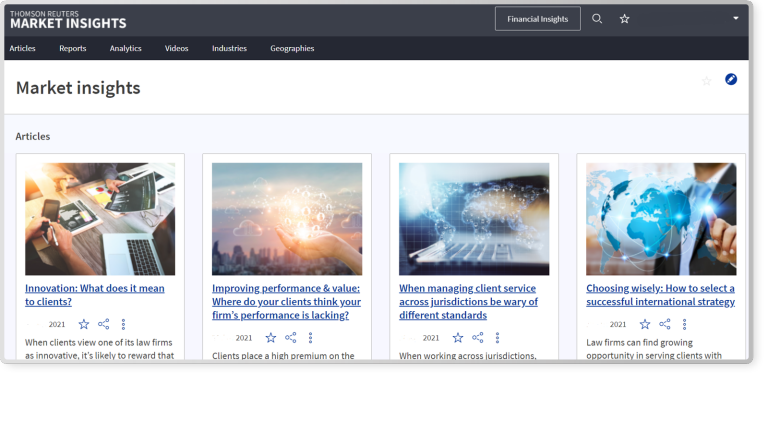The image size is (768, 432).
Task: Open the Analytics menu
Action: (125, 48)
